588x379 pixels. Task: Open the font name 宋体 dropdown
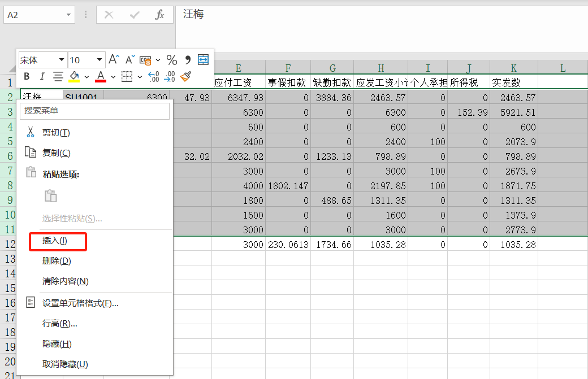[x=62, y=59]
